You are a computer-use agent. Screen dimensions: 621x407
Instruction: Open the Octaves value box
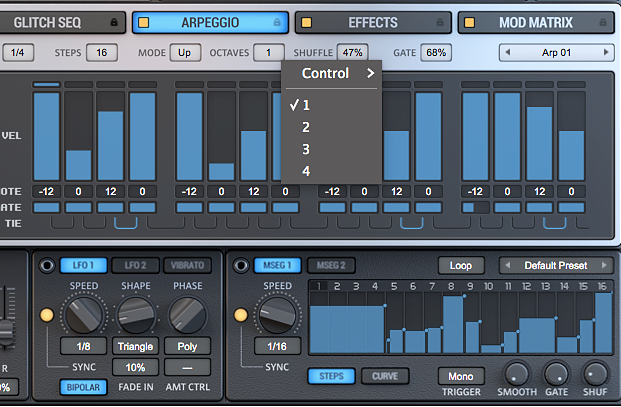coord(269,53)
